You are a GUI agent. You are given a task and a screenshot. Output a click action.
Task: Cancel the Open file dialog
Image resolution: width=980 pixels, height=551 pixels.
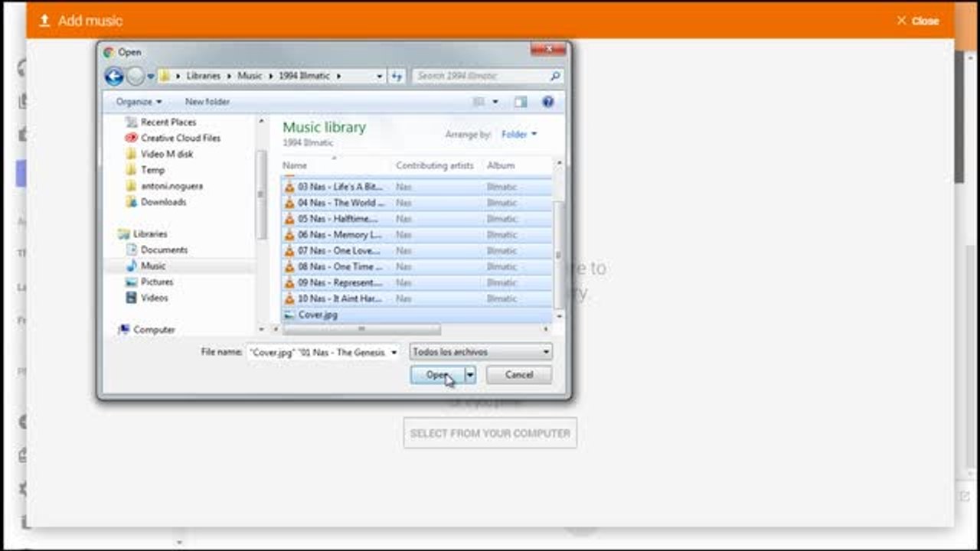(519, 375)
